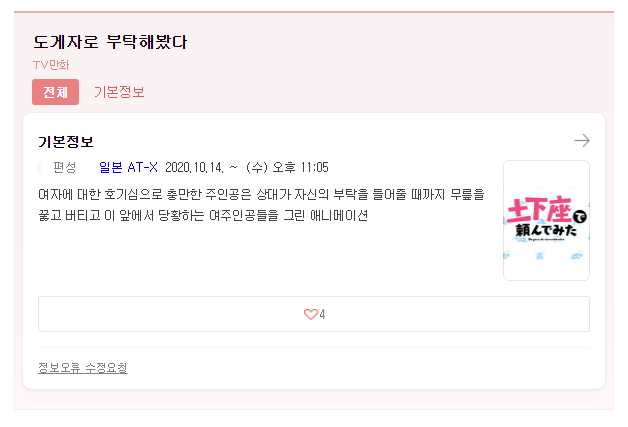Screen dimensions: 628x427
Task: Click the heart like icon
Action: tap(310, 314)
